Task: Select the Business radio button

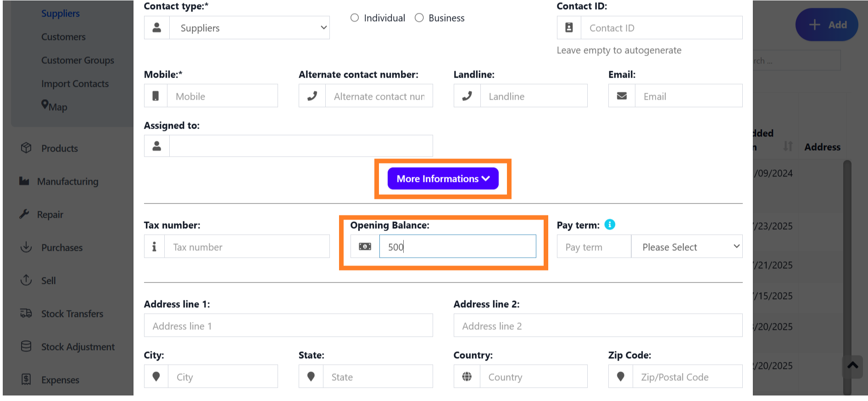Action: point(419,18)
